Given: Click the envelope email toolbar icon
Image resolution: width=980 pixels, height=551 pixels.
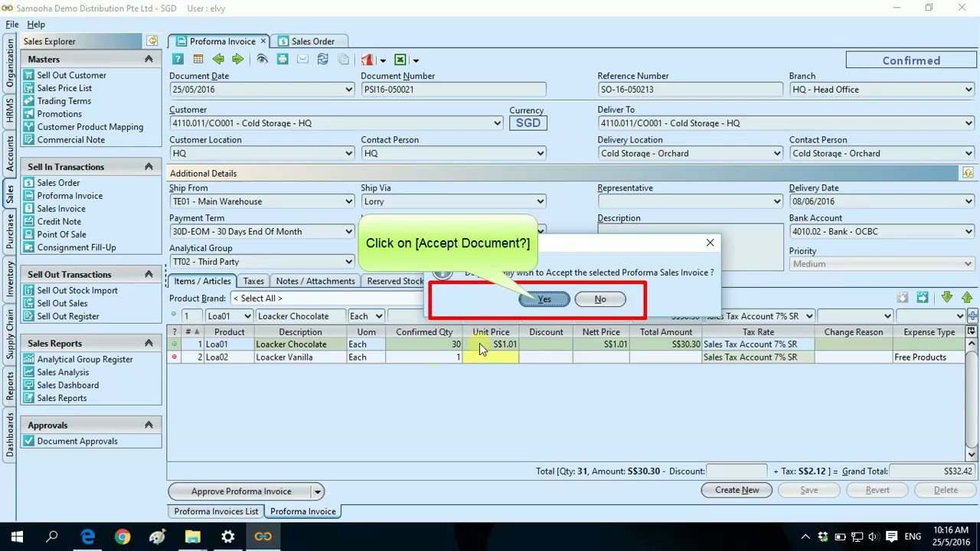Looking at the screenshot, I should (302, 60).
